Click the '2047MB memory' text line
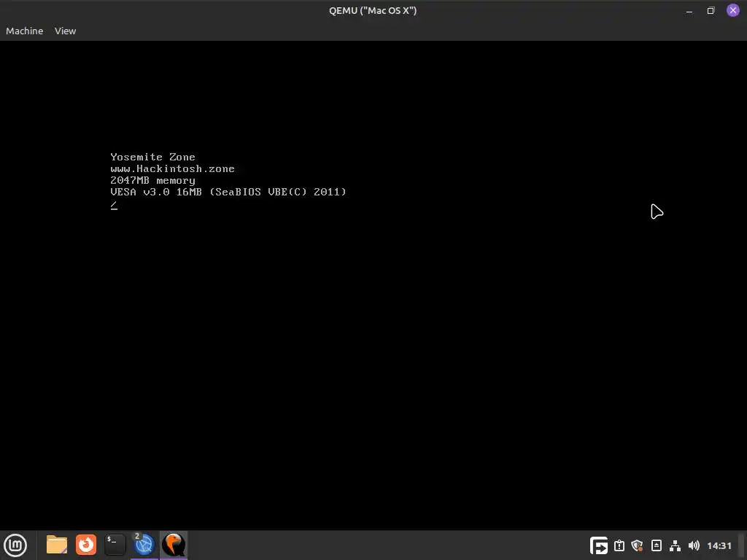Image resolution: width=747 pixels, height=560 pixels. click(153, 181)
